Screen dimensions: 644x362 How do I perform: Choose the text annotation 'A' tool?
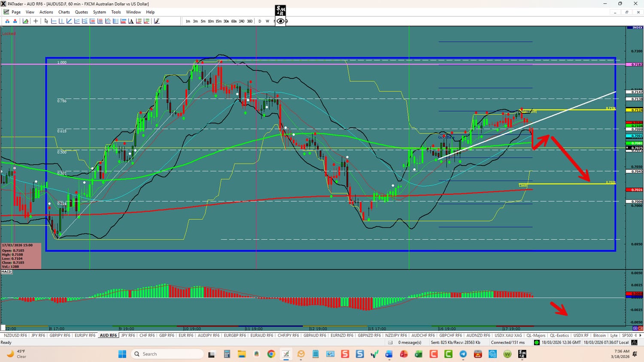(131, 21)
